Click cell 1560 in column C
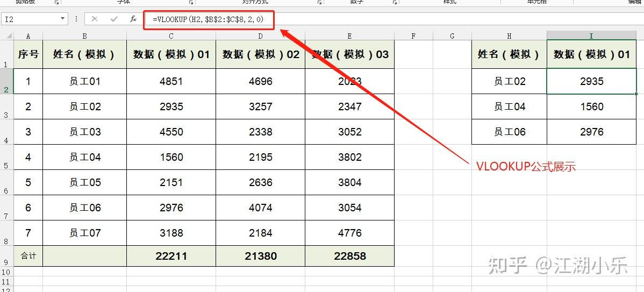Screen dimensions: 644x292 click(x=171, y=158)
